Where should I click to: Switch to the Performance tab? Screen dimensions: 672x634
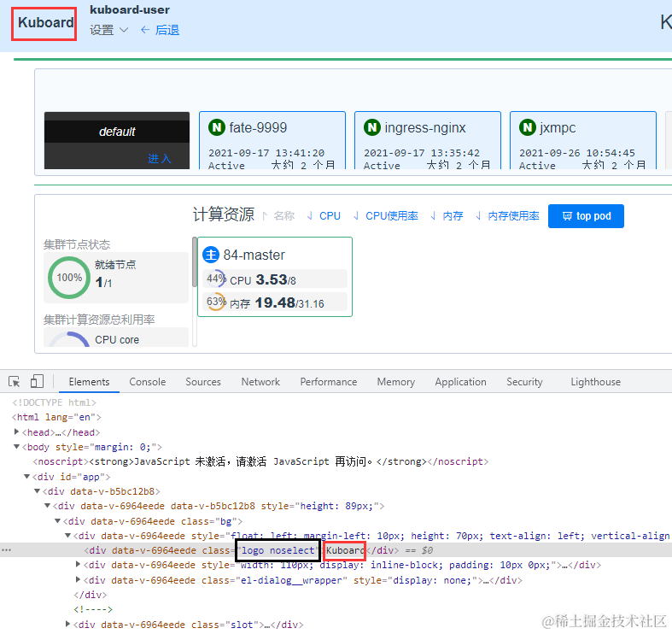coord(328,382)
